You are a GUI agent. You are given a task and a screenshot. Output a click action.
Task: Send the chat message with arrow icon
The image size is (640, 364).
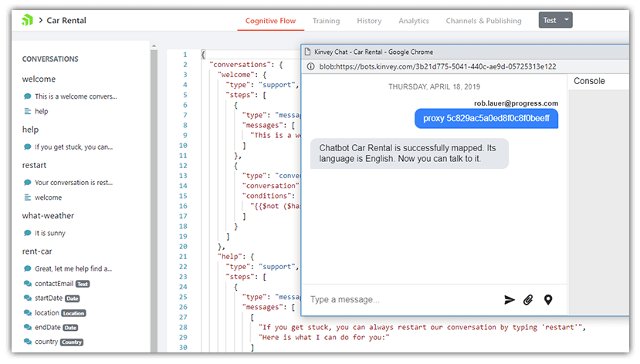(x=509, y=300)
